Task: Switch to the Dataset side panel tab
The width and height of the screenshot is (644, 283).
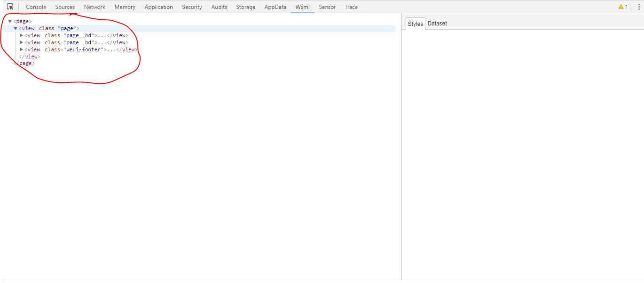Action: click(x=437, y=24)
